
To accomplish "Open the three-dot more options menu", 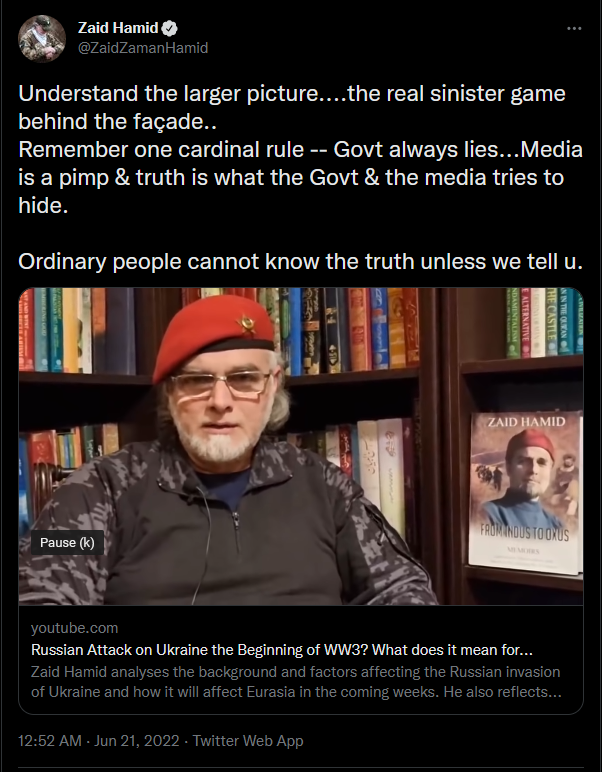I will [574, 29].
